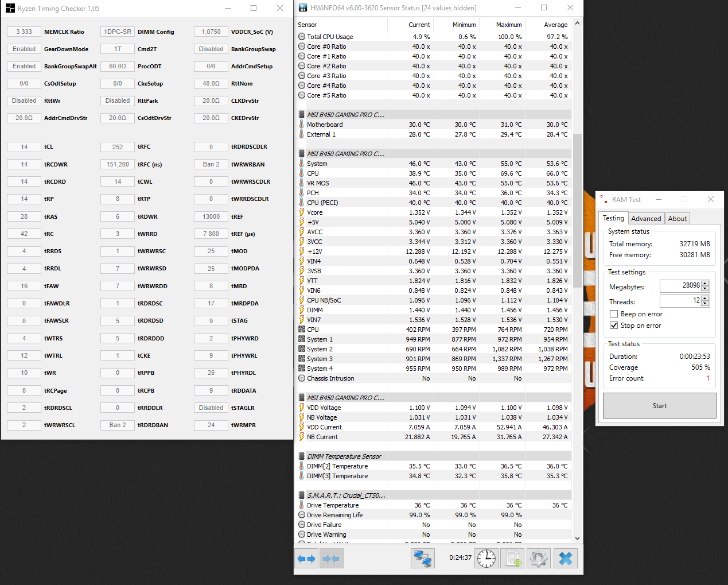Click the DIMM Config 1DPC-SR field
The image size is (728, 585).
pos(118,32)
